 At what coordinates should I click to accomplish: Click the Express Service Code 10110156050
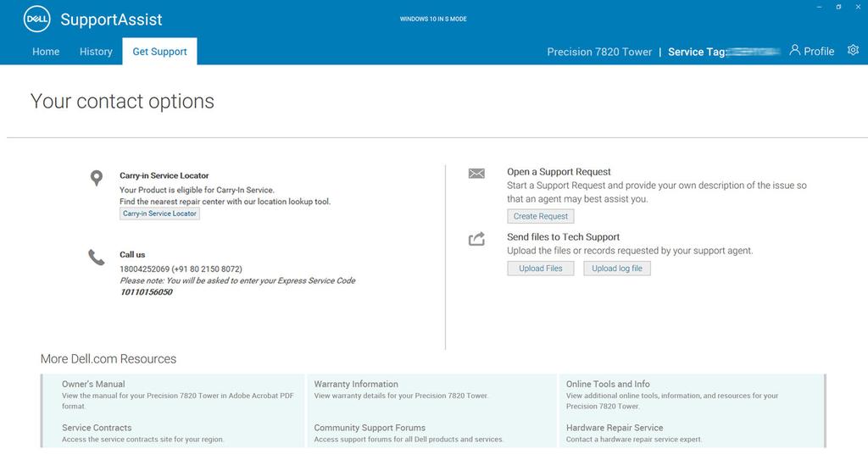(x=146, y=292)
